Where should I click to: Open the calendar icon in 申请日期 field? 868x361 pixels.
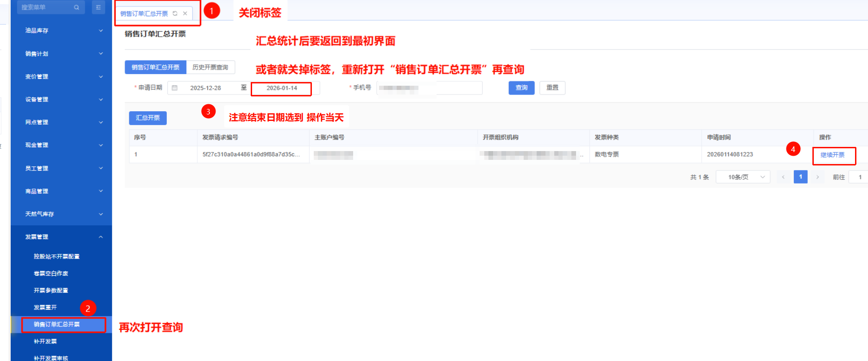175,88
